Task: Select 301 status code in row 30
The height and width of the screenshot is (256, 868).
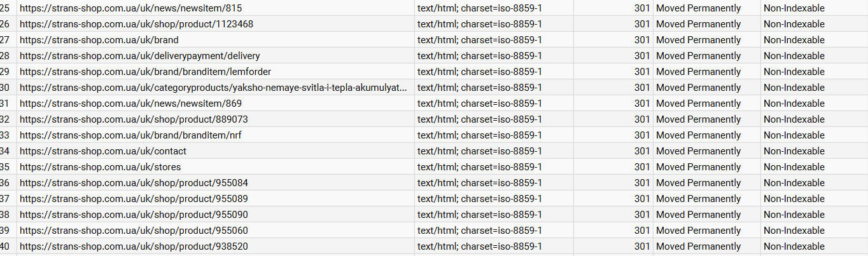Action: 641,88
